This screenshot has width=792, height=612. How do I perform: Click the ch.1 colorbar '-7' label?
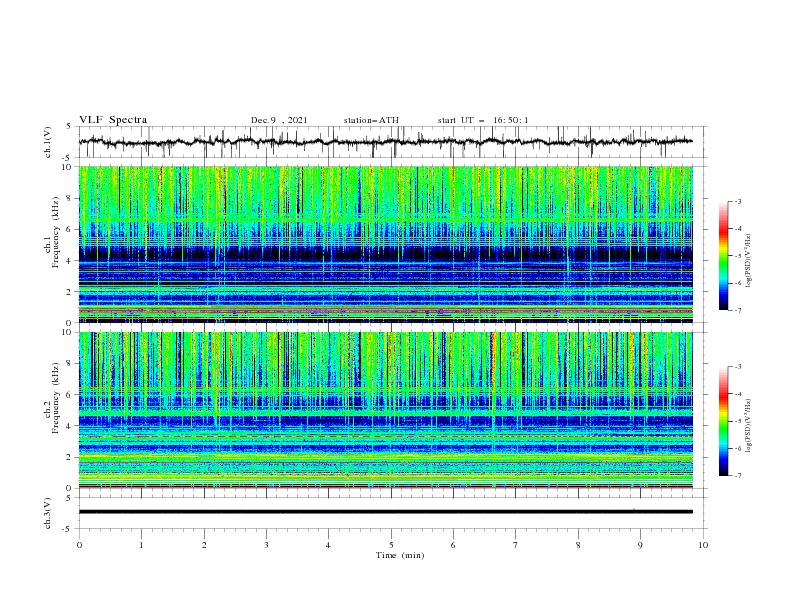[x=738, y=310]
